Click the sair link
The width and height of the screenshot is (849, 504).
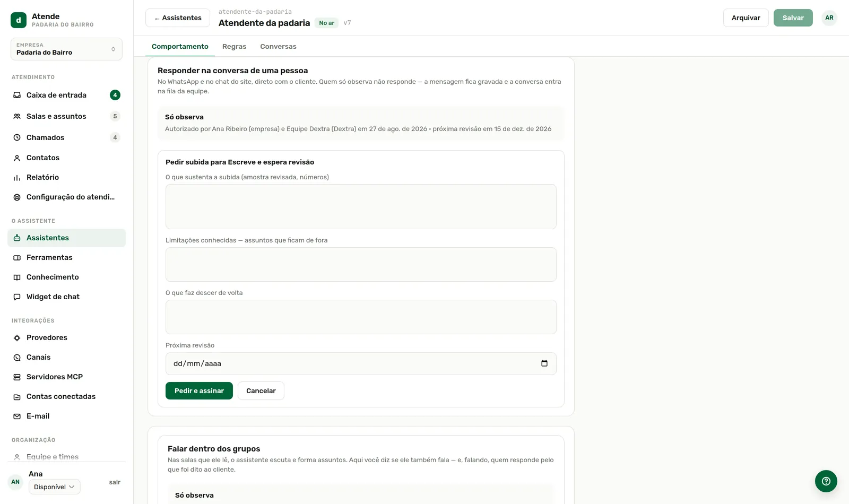[x=115, y=482]
